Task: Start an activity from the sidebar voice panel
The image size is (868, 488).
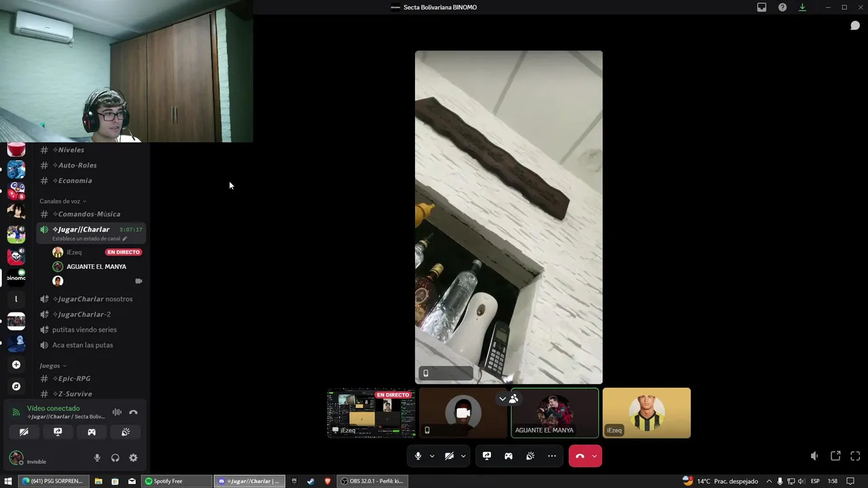Action: [x=92, y=432]
